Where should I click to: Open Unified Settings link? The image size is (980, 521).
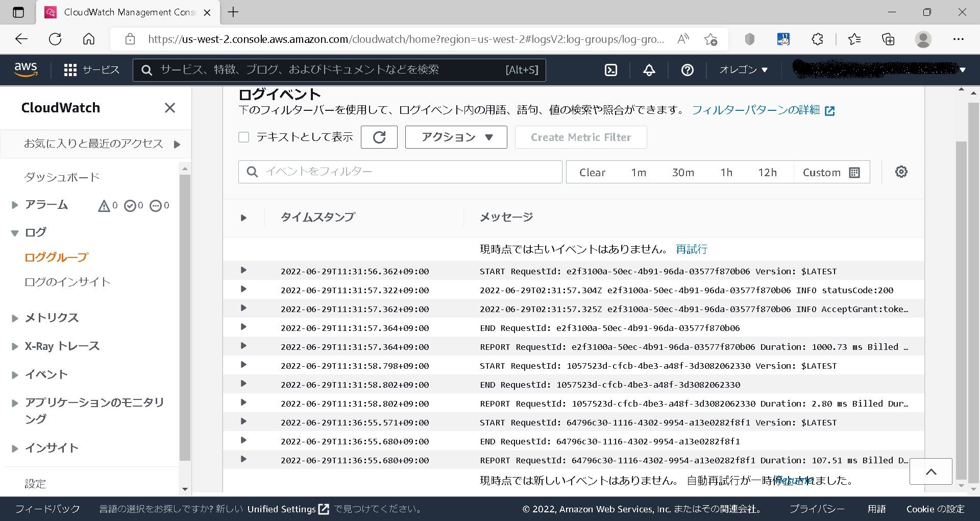(288, 509)
